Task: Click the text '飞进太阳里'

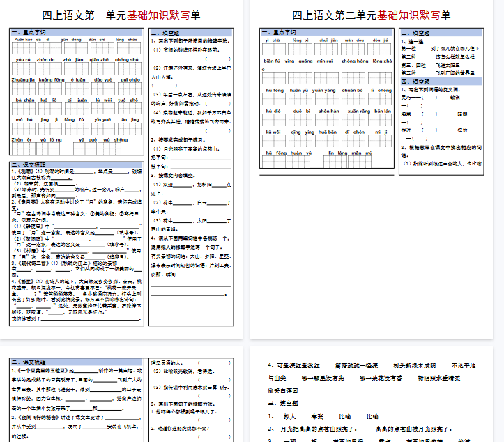Action: (448, 65)
